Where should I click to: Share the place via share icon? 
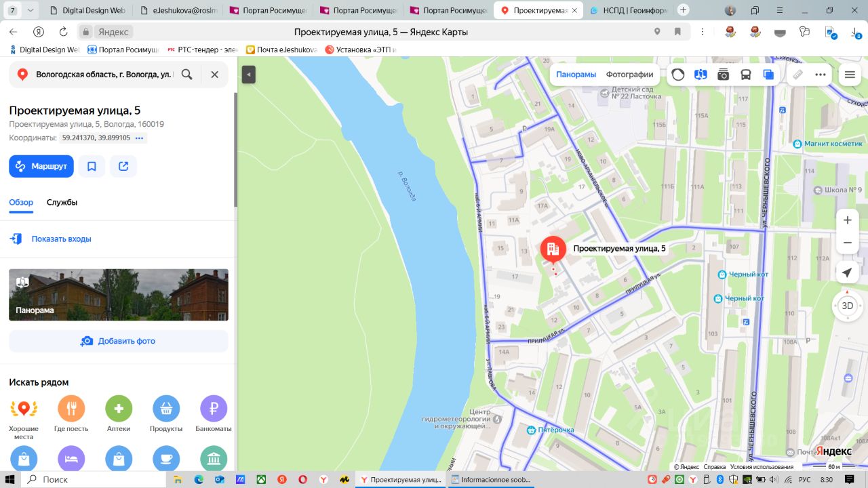pos(123,166)
